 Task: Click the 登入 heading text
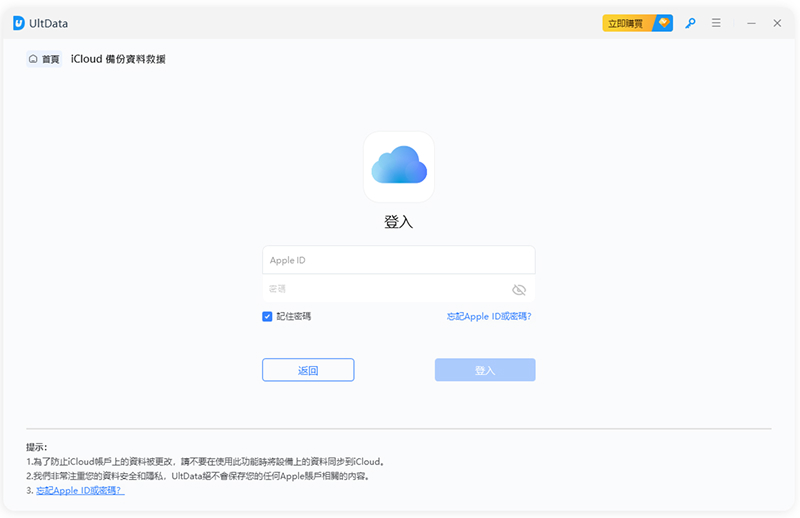398,221
